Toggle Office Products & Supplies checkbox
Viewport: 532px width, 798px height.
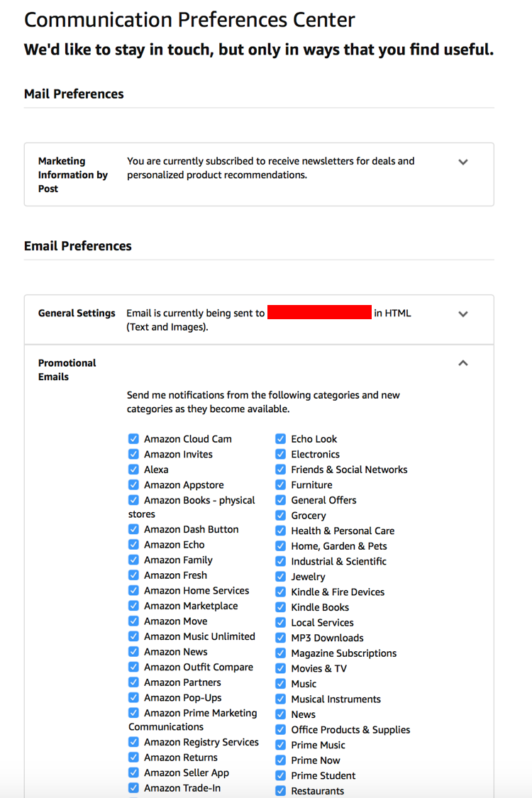[280, 729]
